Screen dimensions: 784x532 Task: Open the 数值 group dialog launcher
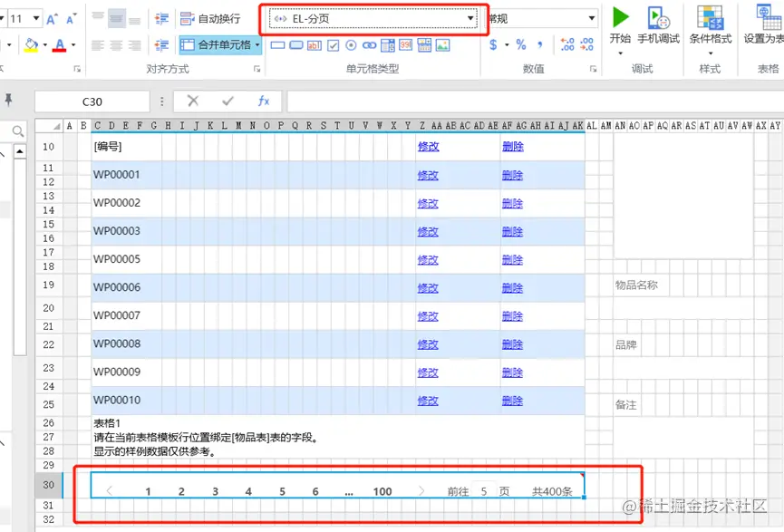[593, 69]
